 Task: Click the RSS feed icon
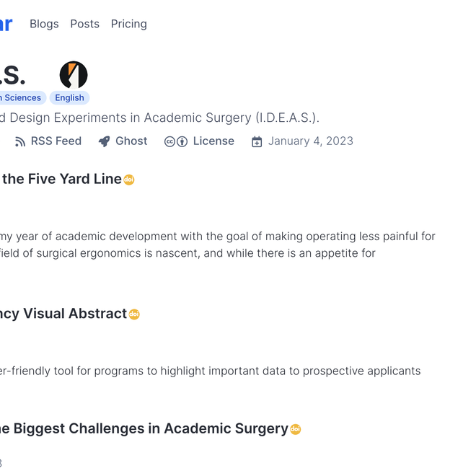(x=20, y=141)
